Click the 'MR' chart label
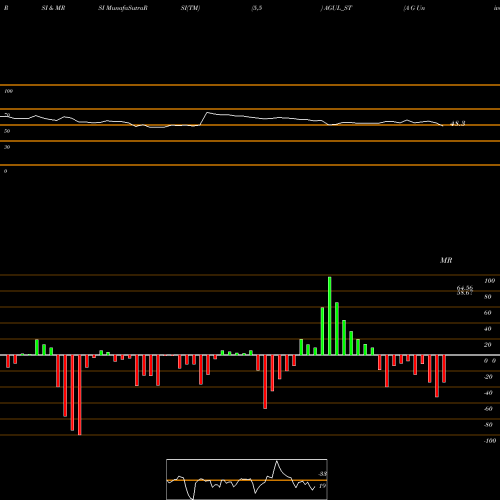 446,260
